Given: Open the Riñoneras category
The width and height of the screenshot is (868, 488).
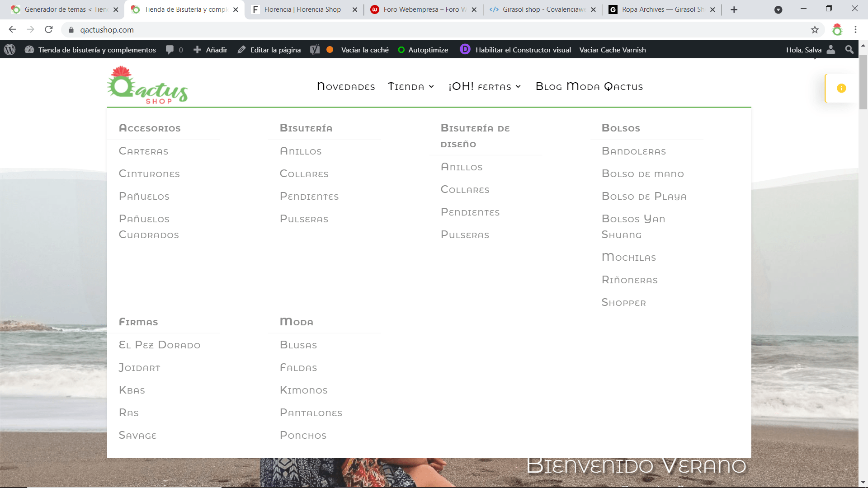Looking at the screenshot, I should click(x=630, y=280).
